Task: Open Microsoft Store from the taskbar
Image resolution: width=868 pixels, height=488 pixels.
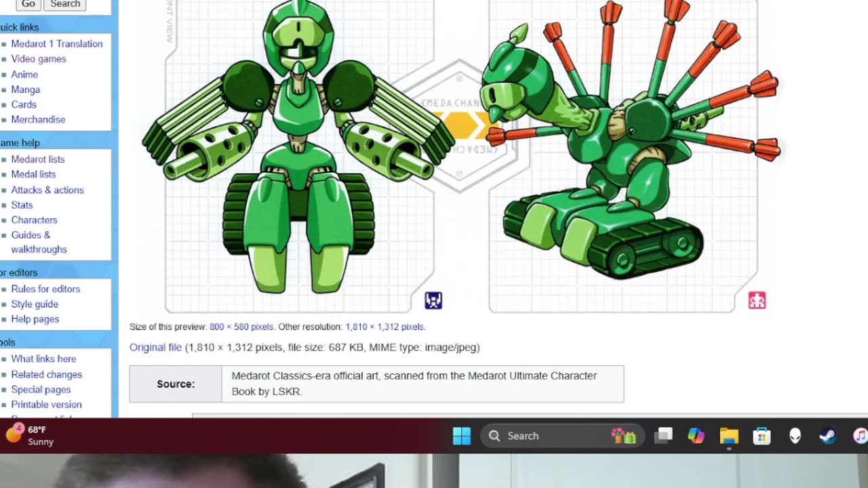Action: tap(762, 436)
